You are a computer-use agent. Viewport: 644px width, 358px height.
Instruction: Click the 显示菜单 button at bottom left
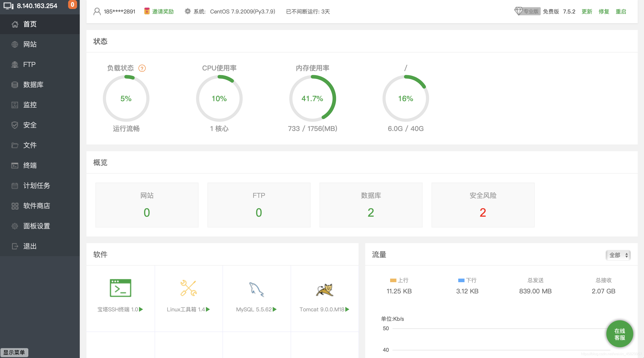(x=14, y=352)
